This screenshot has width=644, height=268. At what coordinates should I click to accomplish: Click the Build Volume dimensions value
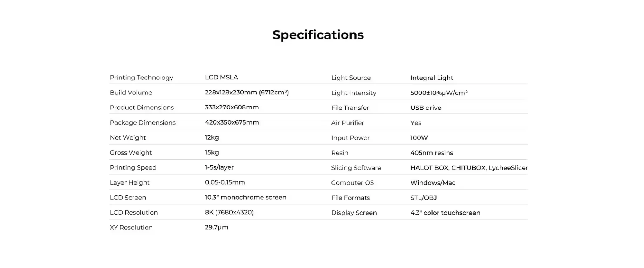click(247, 92)
